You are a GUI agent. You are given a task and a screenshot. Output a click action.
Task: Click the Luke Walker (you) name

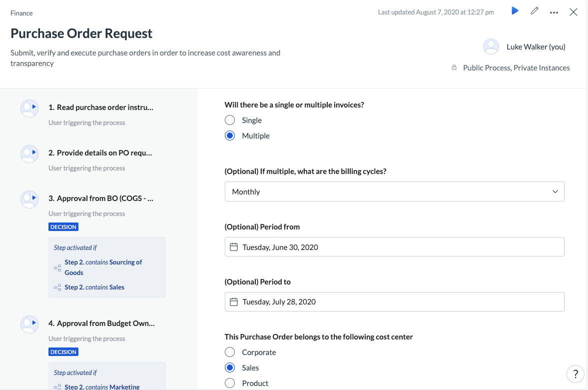point(536,46)
